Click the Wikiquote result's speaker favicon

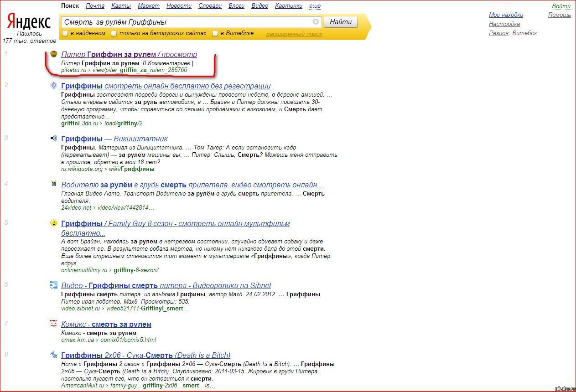(x=53, y=138)
